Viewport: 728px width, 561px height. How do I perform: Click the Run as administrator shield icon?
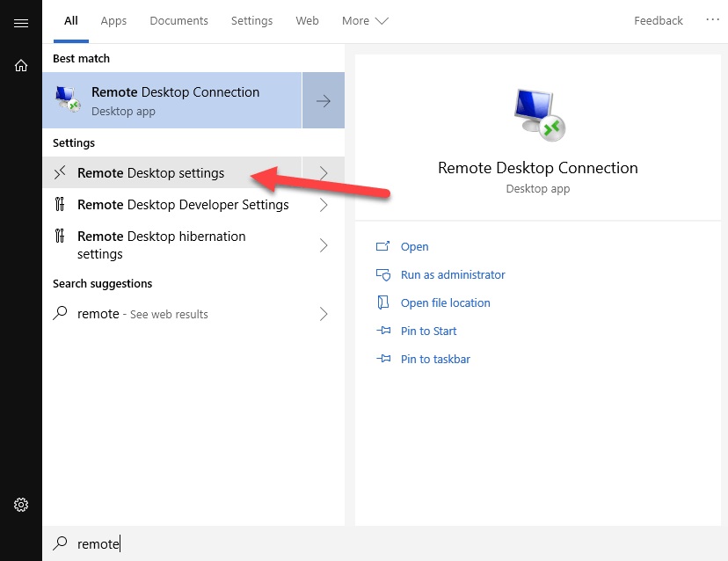(x=383, y=274)
